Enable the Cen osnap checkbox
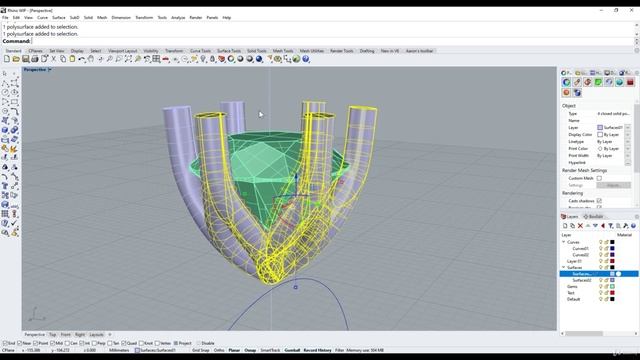 67,343
